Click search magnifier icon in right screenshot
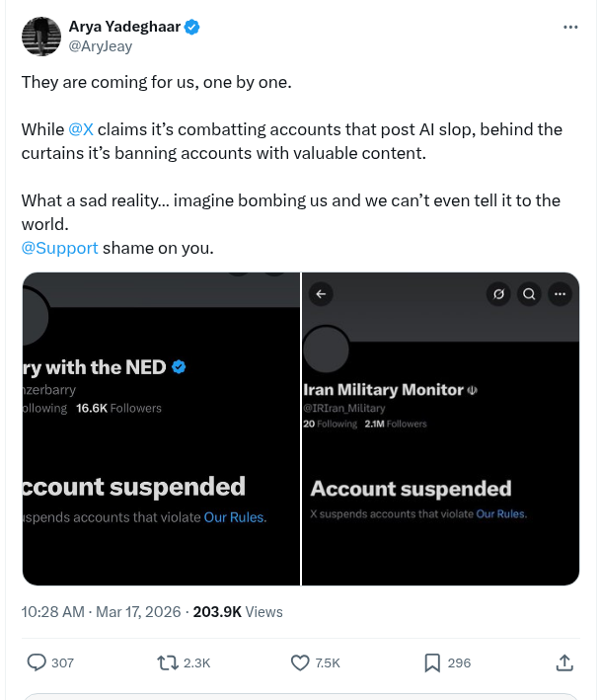This screenshot has width=600, height=700. pos(529,293)
